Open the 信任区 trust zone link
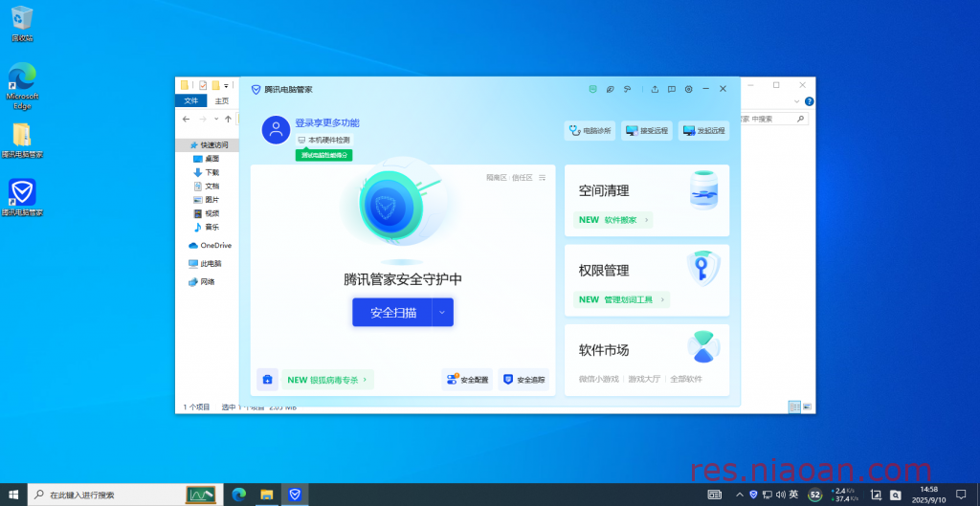Viewport: 980px width, 506px height. click(522, 178)
